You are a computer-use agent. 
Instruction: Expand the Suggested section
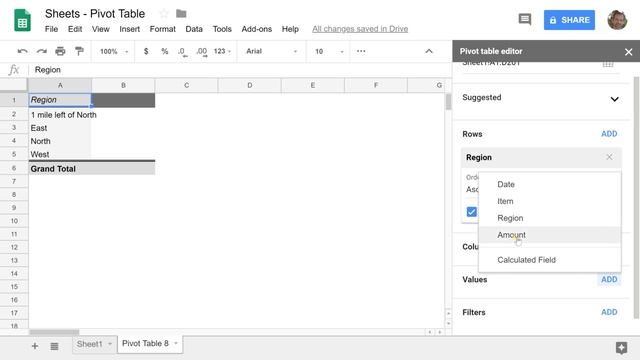614,99
